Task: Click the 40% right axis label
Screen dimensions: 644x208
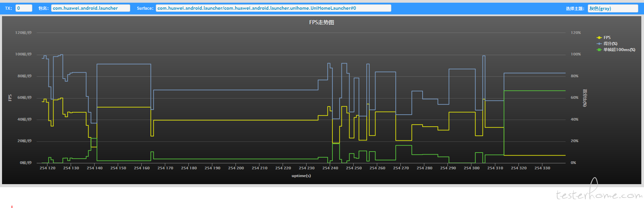Action: tap(575, 119)
